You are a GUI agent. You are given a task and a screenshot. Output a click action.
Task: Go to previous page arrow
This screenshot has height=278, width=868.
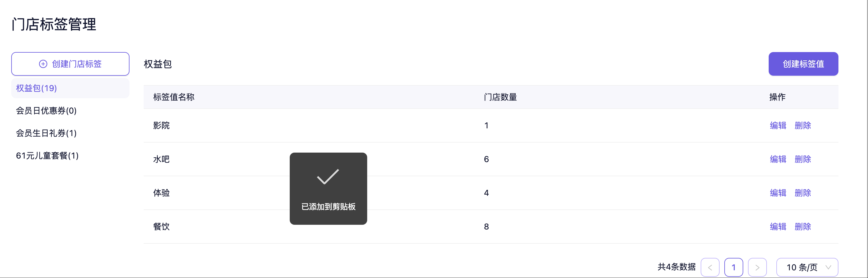pos(710,267)
